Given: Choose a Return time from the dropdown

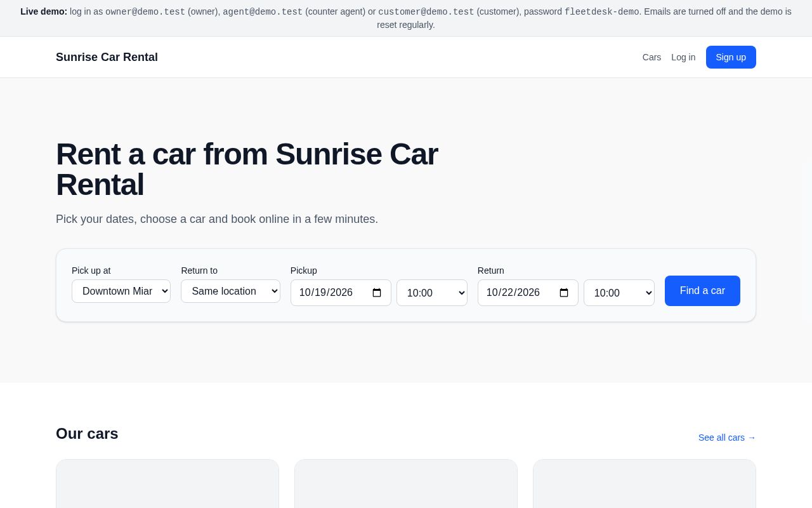Looking at the screenshot, I should click(x=619, y=293).
